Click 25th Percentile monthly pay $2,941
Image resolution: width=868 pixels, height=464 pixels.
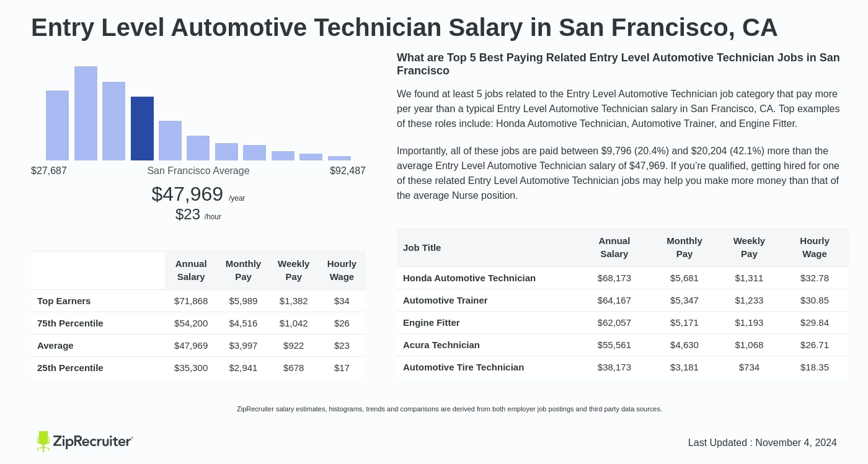243,368
